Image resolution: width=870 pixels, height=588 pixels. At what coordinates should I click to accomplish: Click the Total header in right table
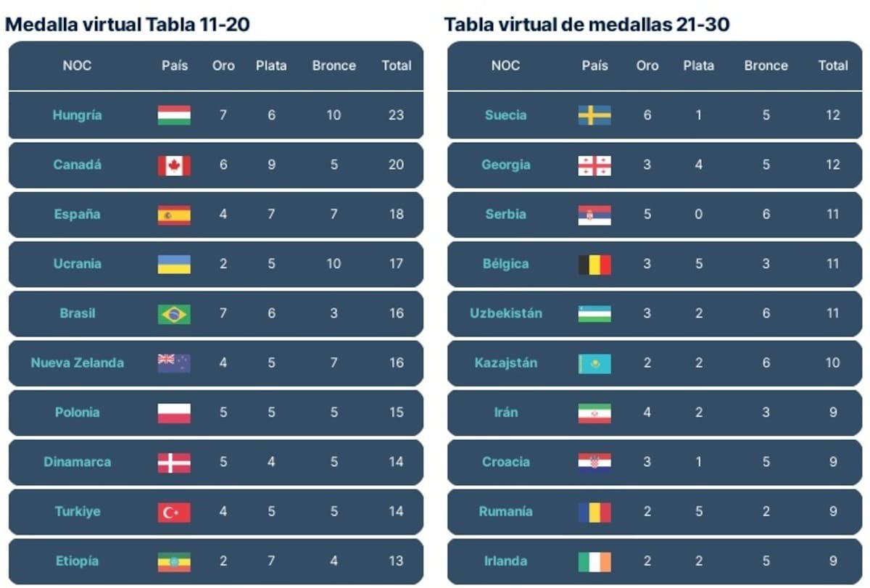point(833,65)
